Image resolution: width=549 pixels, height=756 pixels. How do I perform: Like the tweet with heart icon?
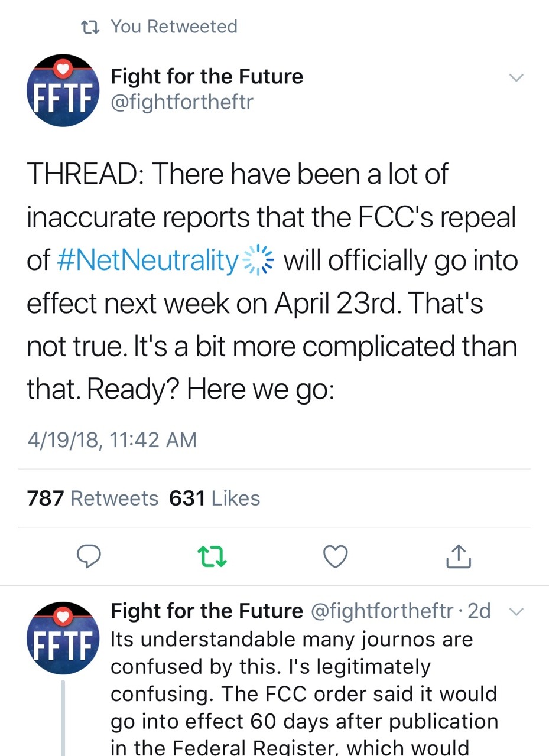336,556
